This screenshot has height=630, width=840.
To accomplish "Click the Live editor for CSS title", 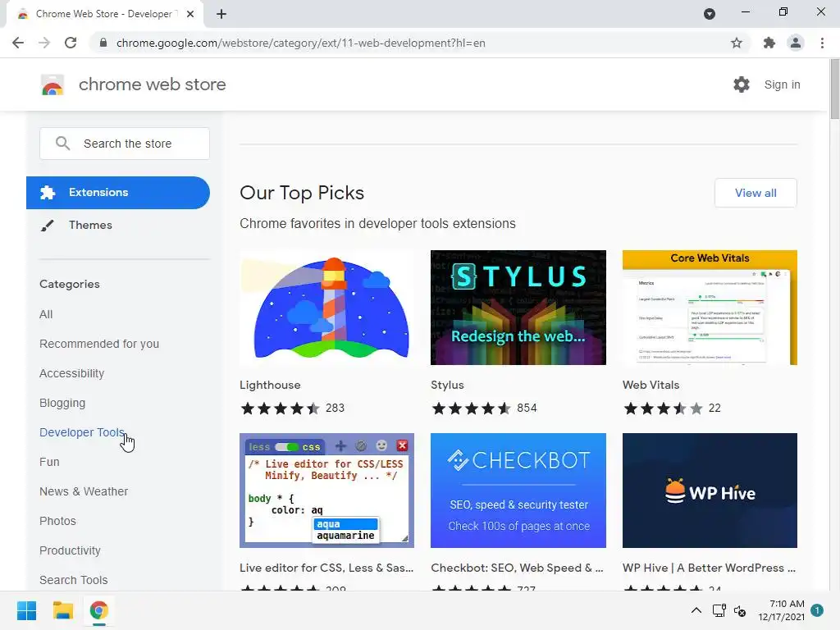I will [x=326, y=568].
